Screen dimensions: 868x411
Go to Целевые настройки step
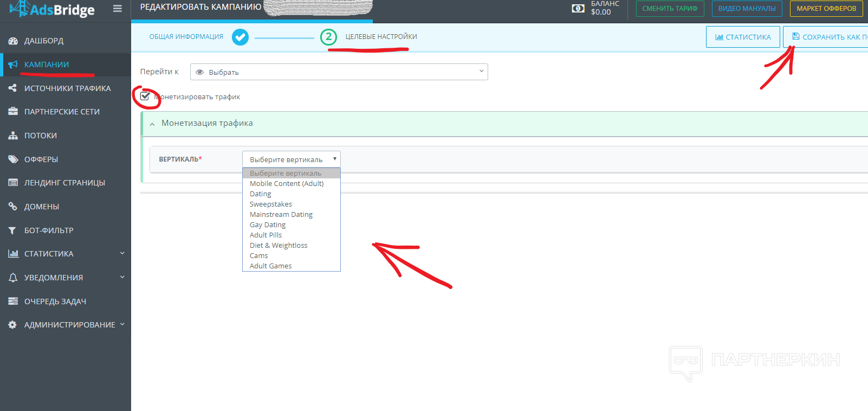pyautogui.click(x=381, y=37)
